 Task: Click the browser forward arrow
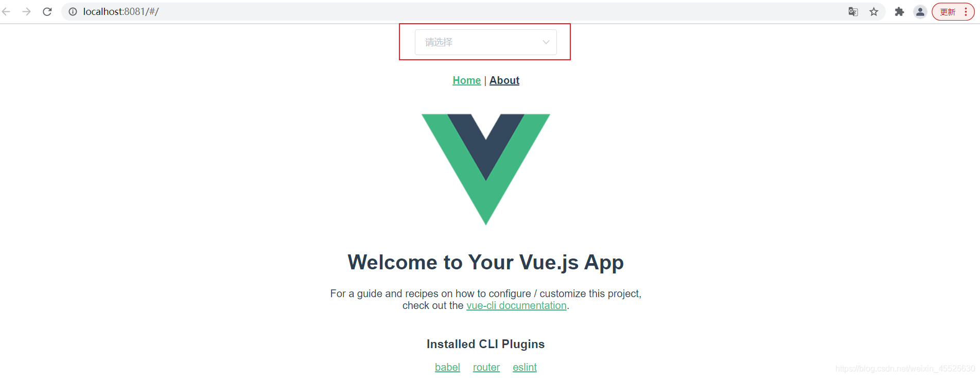[26, 11]
